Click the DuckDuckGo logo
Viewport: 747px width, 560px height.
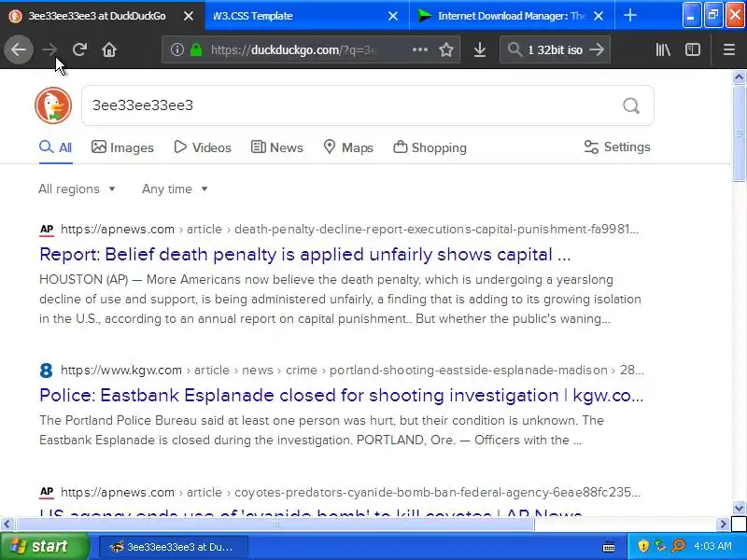(53, 105)
